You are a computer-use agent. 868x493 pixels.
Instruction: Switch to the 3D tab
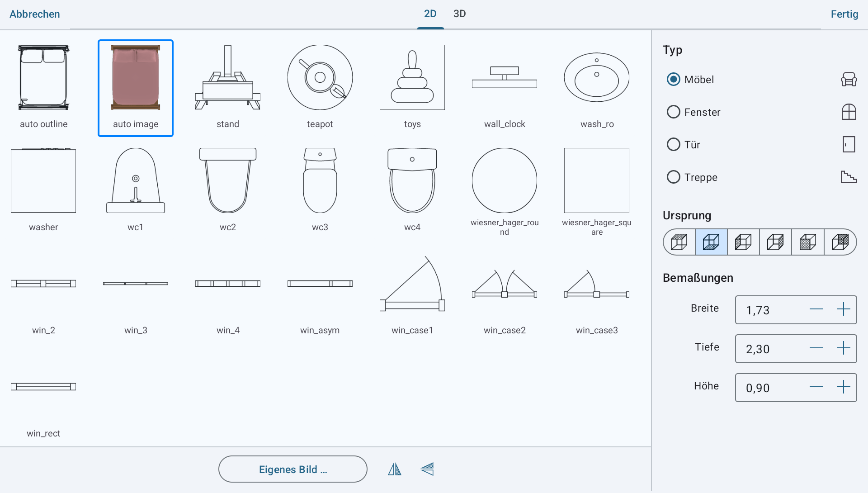[x=459, y=14]
